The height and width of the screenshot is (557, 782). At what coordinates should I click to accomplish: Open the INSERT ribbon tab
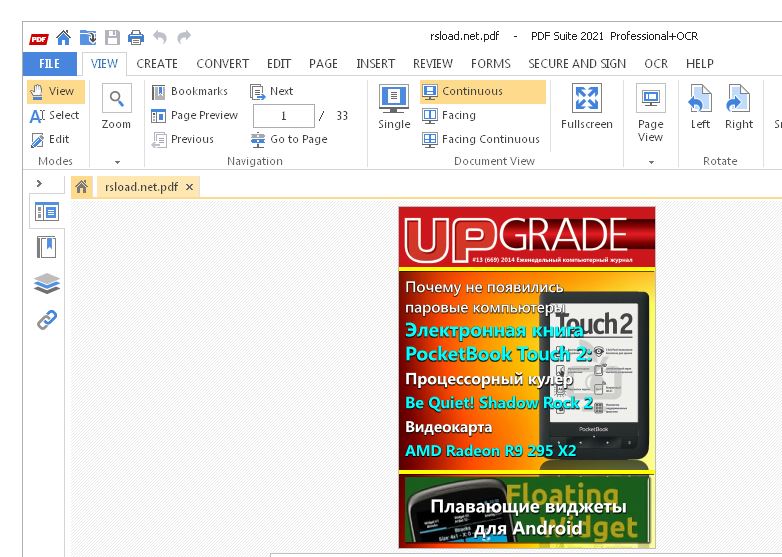376,64
